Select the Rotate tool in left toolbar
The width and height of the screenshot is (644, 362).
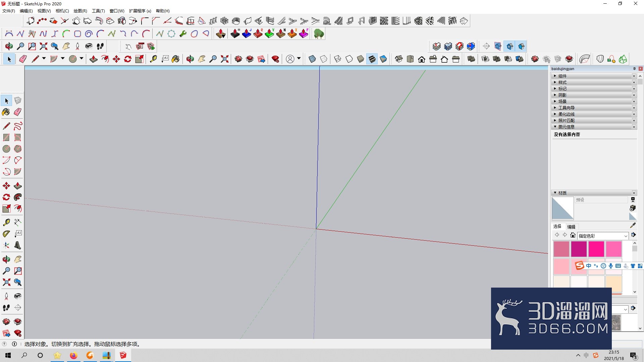click(x=6, y=197)
